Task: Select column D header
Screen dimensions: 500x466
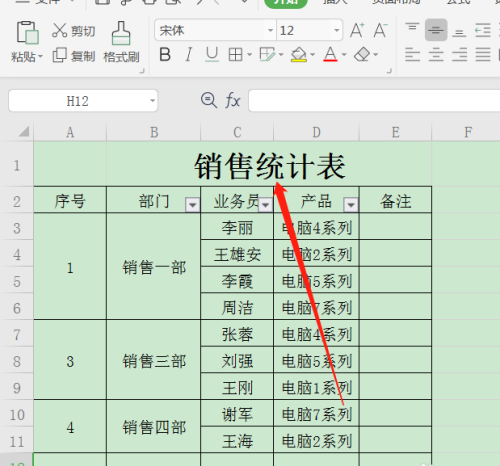Action: point(316,132)
